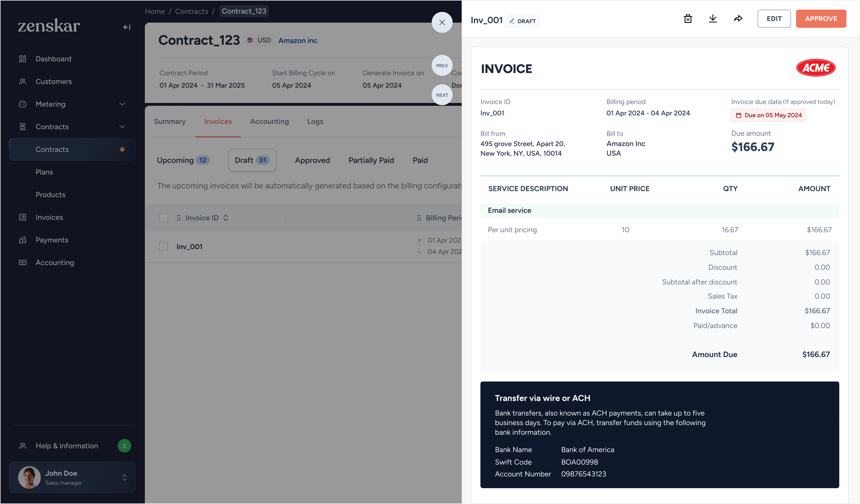
Task: Toggle the select-all checkbox in the table header
Action: coord(164,218)
